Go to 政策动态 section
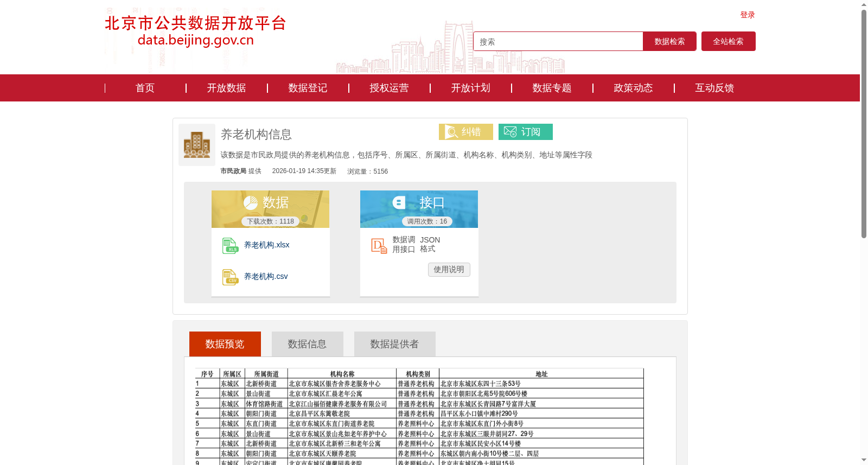This screenshot has width=868, height=465. click(x=633, y=88)
